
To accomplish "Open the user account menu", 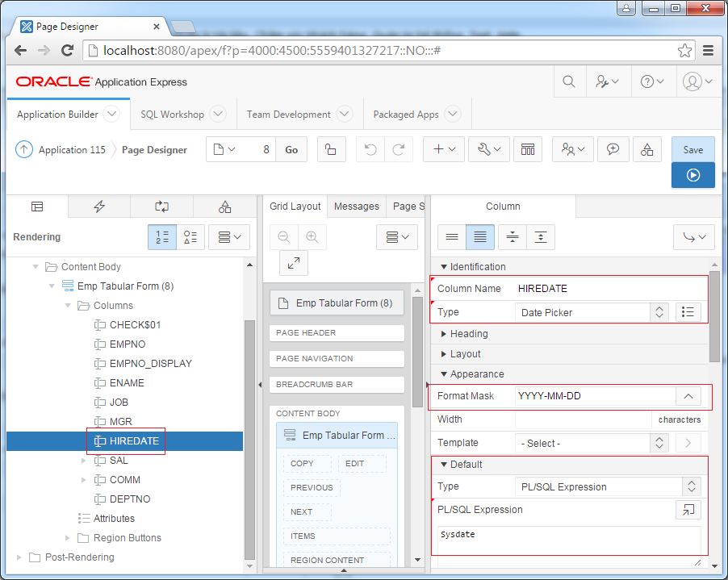I will point(697,81).
